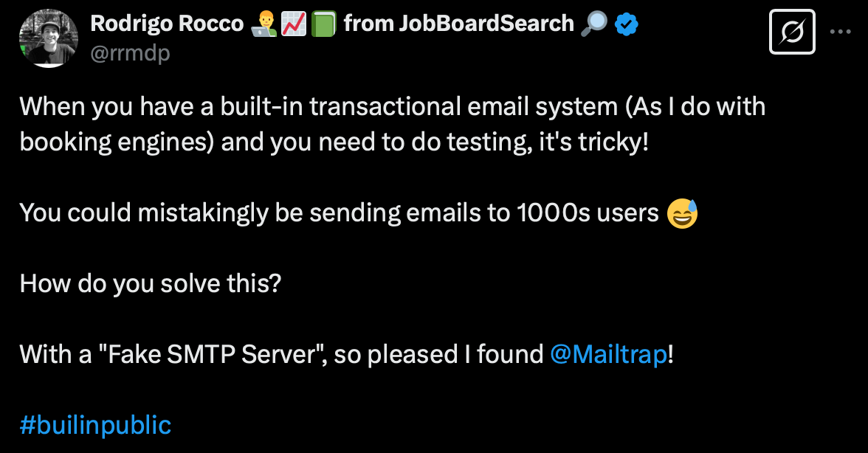
Task: Click the technologist emoji in the name
Action: [x=262, y=24]
